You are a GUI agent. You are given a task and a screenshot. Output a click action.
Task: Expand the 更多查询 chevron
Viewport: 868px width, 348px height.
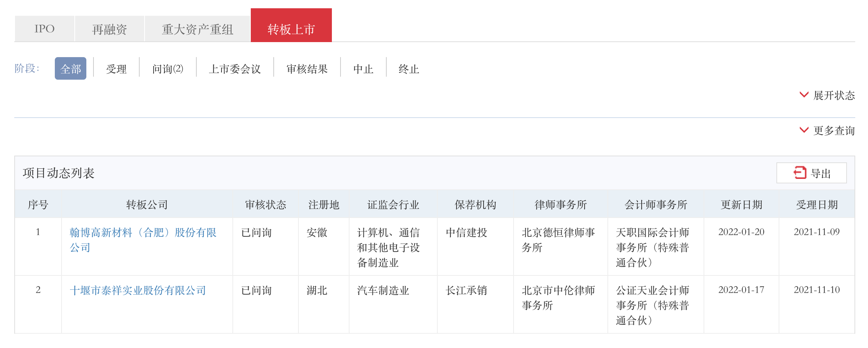click(804, 130)
